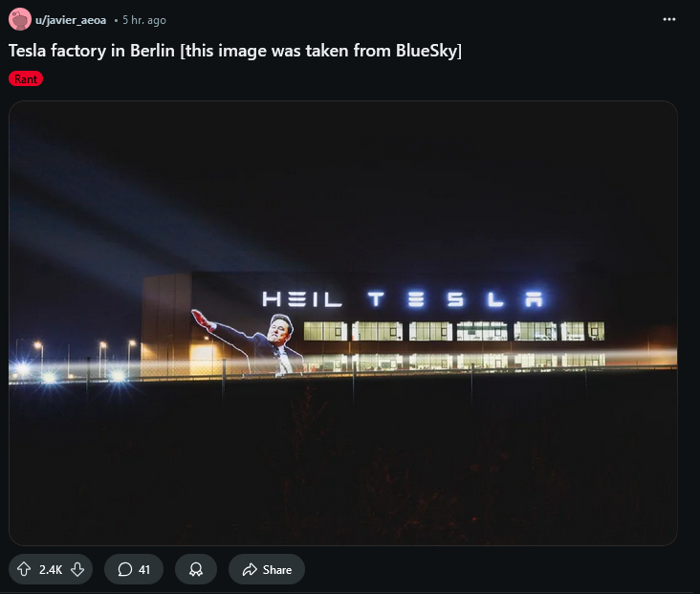
Task: Click the Share text label
Action: [276, 569]
